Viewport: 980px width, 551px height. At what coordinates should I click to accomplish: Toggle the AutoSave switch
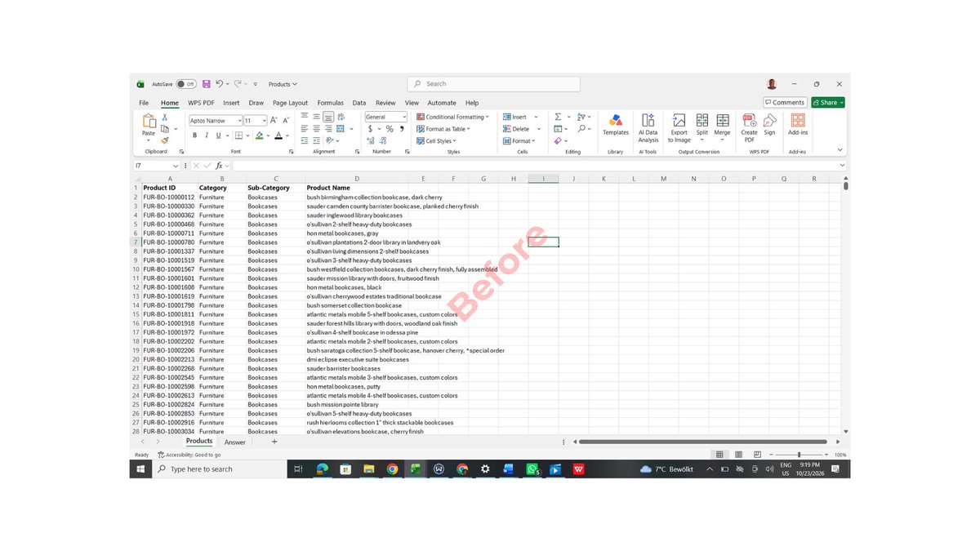(x=185, y=84)
